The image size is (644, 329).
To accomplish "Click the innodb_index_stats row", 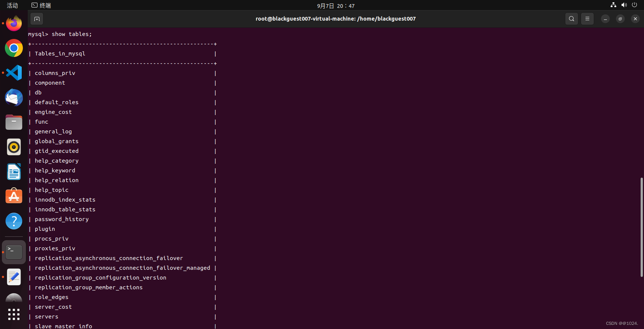I will pyautogui.click(x=123, y=200).
